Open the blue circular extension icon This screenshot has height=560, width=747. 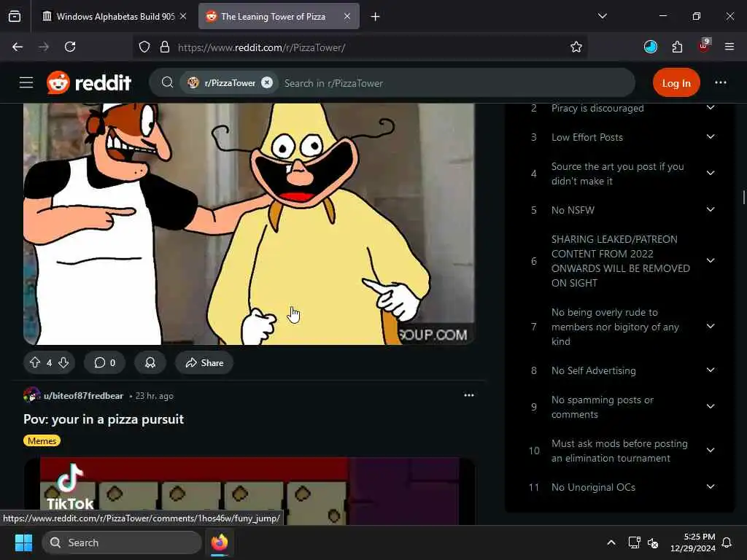pyautogui.click(x=650, y=47)
